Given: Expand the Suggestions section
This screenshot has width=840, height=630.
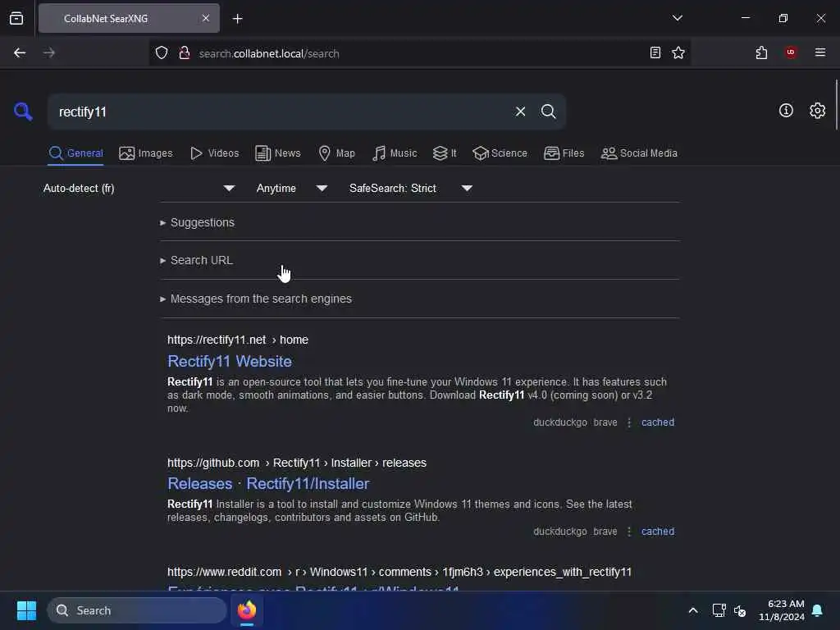Looking at the screenshot, I should 197,222.
